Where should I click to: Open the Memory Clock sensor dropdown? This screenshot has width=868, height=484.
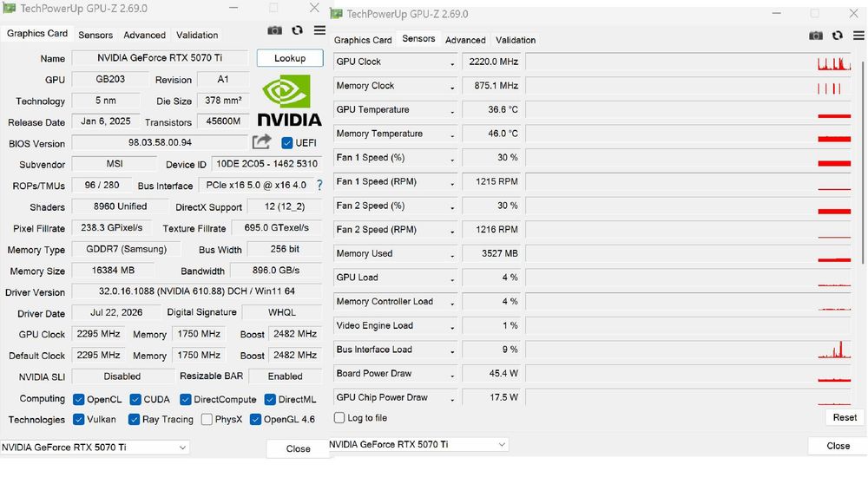(x=452, y=86)
